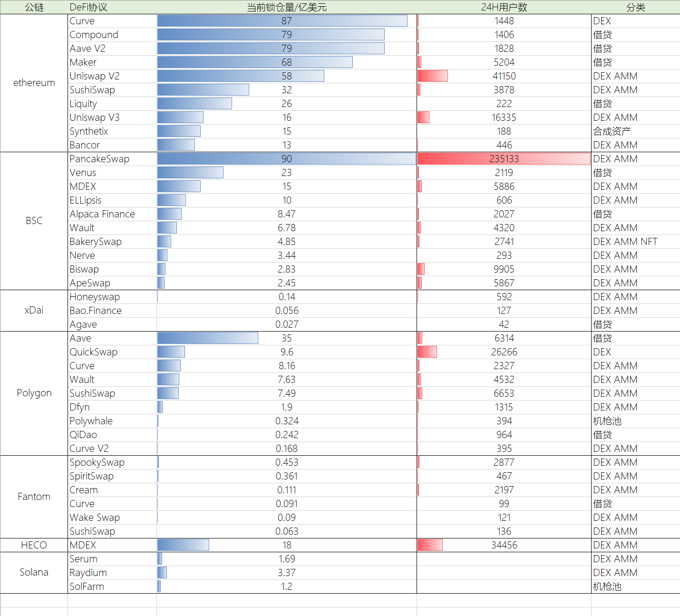Click the Uniswap V2 protocol cell
The height and width of the screenshot is (616, 680).
pyautogui.click(x=112, y=76)
